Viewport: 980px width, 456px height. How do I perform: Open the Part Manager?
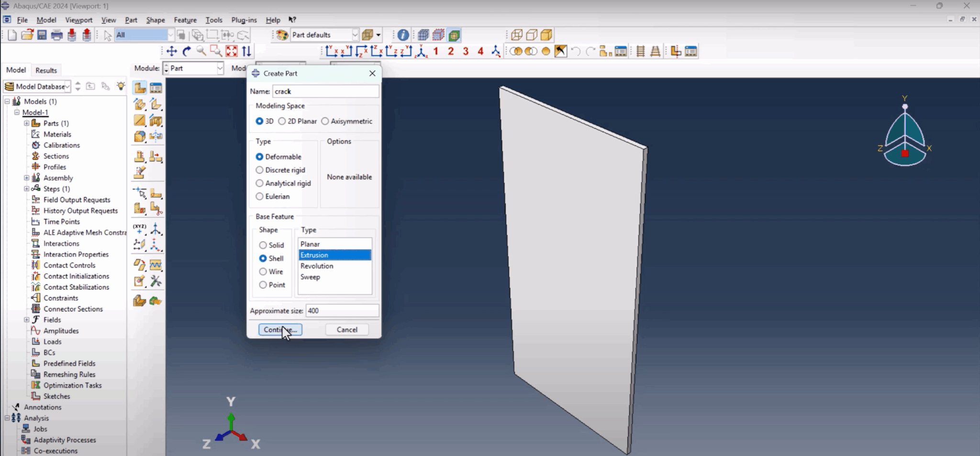click(156, 87)
